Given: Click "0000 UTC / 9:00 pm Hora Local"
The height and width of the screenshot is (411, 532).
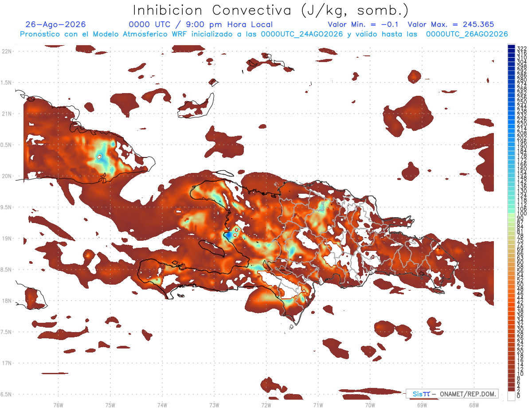Looking at the screenshot, I should coord(201,24).
